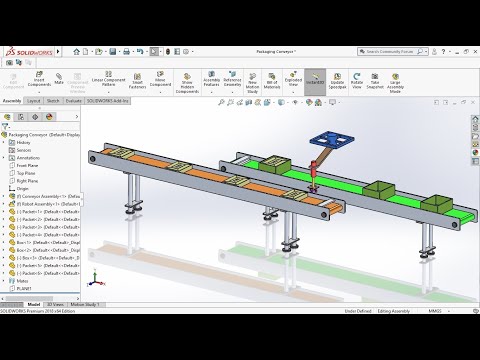Activate the Select cursor tool
The width and height of the screenshot is (480, 360).
click(154, 52)
